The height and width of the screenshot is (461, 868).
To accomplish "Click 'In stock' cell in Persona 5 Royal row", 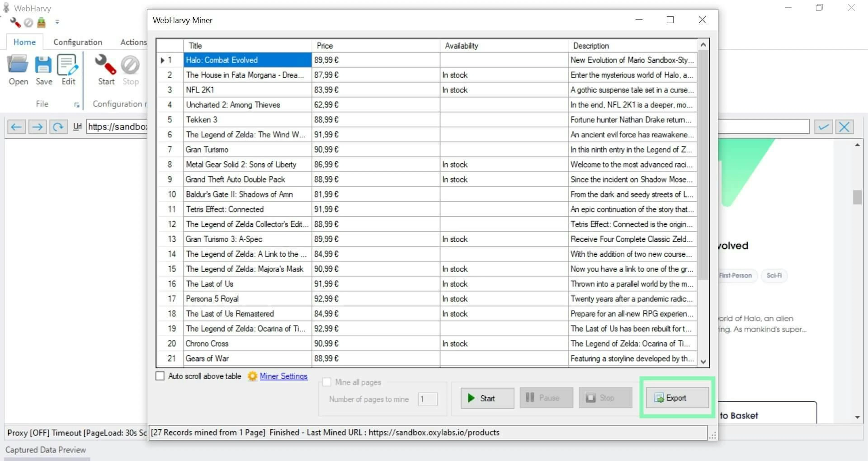I will [x=504, y=299].
